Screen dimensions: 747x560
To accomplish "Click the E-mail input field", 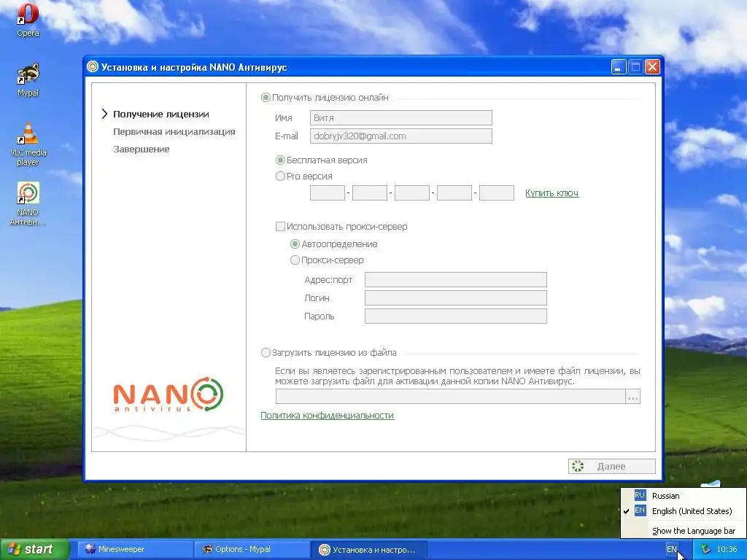I will [400, 136].
